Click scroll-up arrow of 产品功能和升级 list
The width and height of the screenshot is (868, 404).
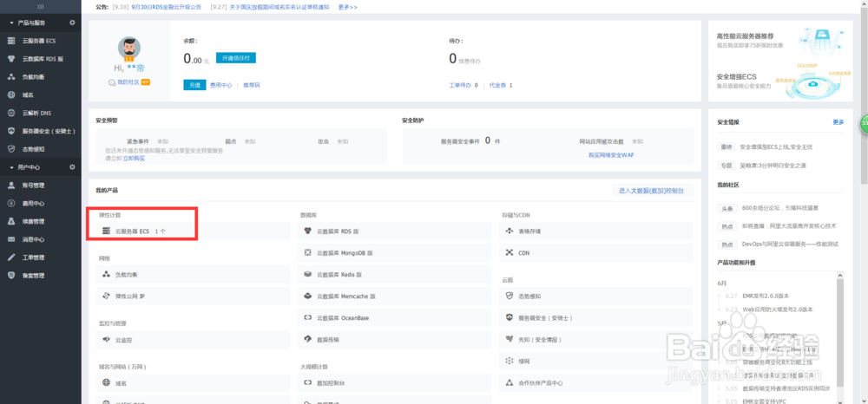[x=840, y=275]
